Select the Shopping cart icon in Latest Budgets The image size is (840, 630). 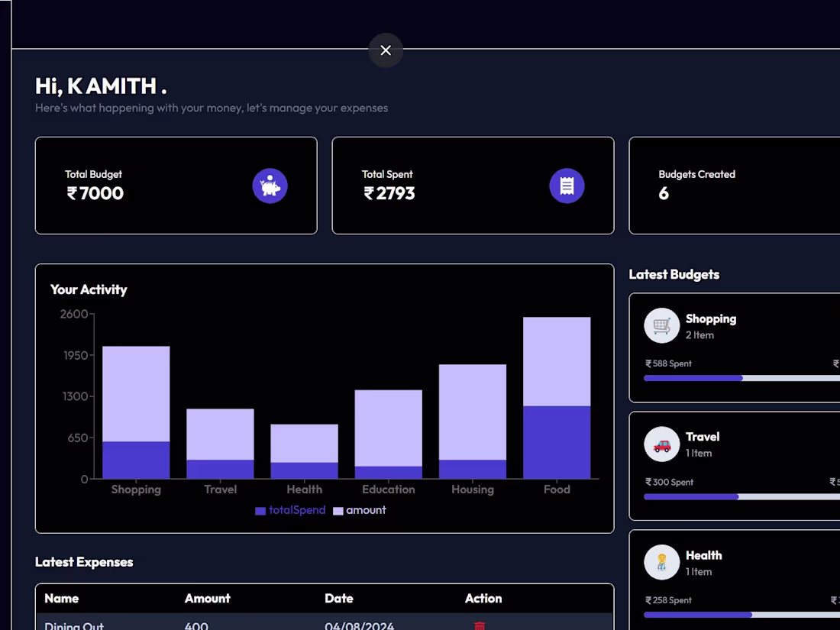[x=661, y=325]
